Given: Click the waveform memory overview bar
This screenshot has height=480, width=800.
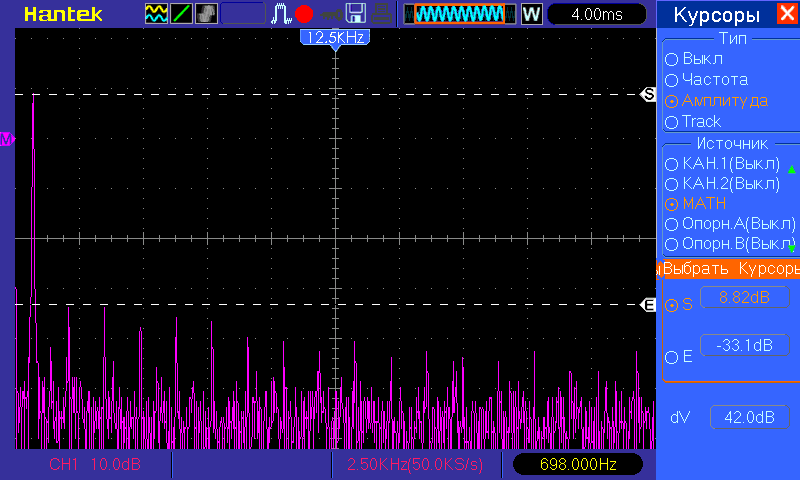Looking at the screenshot, I should [460, 14].
